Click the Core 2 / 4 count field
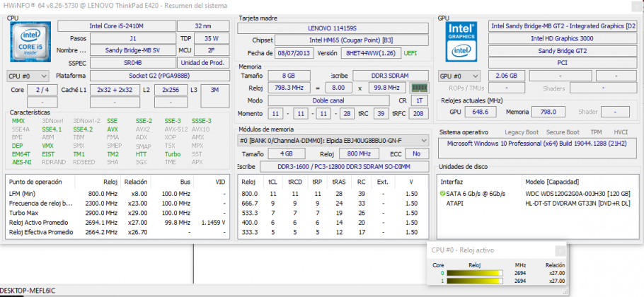Viewport: 644px width, 297px height. click(x=42, y=90)
